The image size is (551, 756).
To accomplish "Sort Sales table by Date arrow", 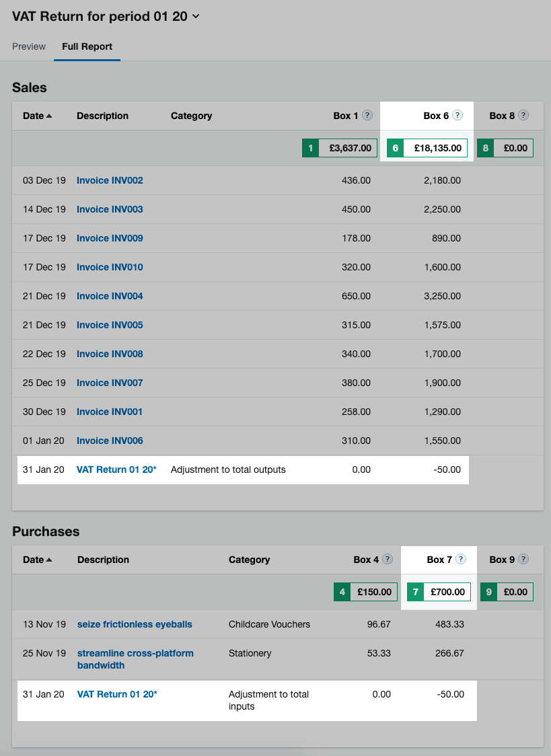I will (49, 116).
